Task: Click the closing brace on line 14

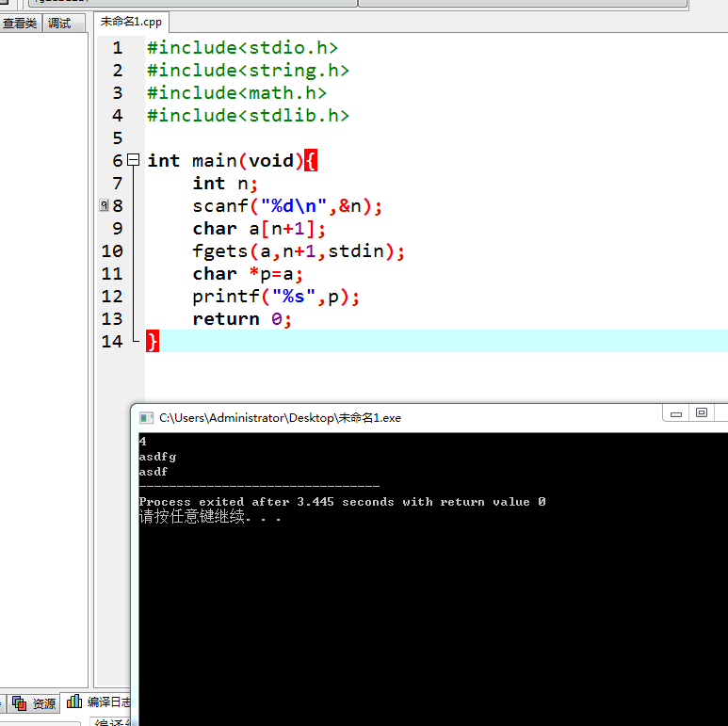Action: pyautogui.click(x=153, y=341)
